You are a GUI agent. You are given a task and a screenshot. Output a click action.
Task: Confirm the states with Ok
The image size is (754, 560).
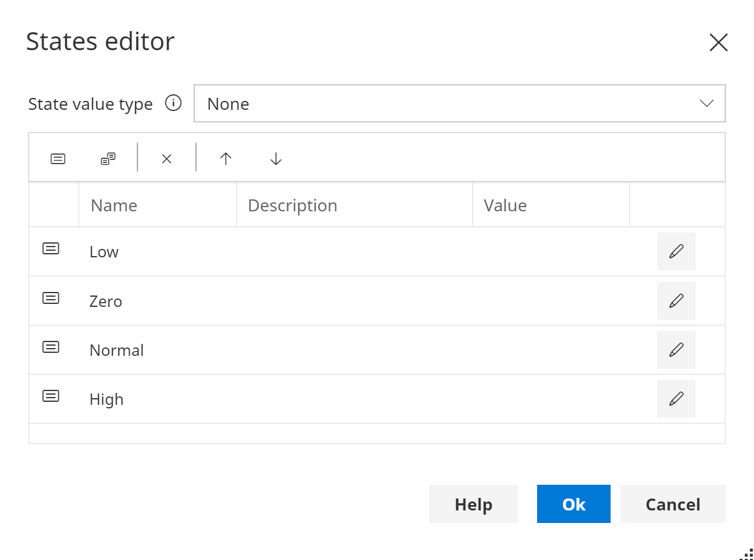pyautogui.click(x=574, y=504)
